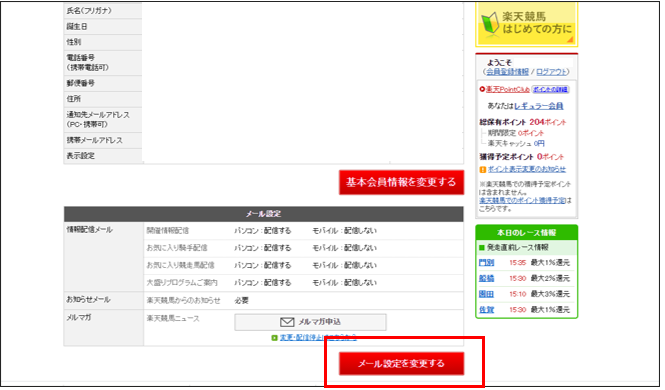Open the 変更・配信停止 link under メルマガ
Viewport: 665px width, 390px height.
point(318,337)
